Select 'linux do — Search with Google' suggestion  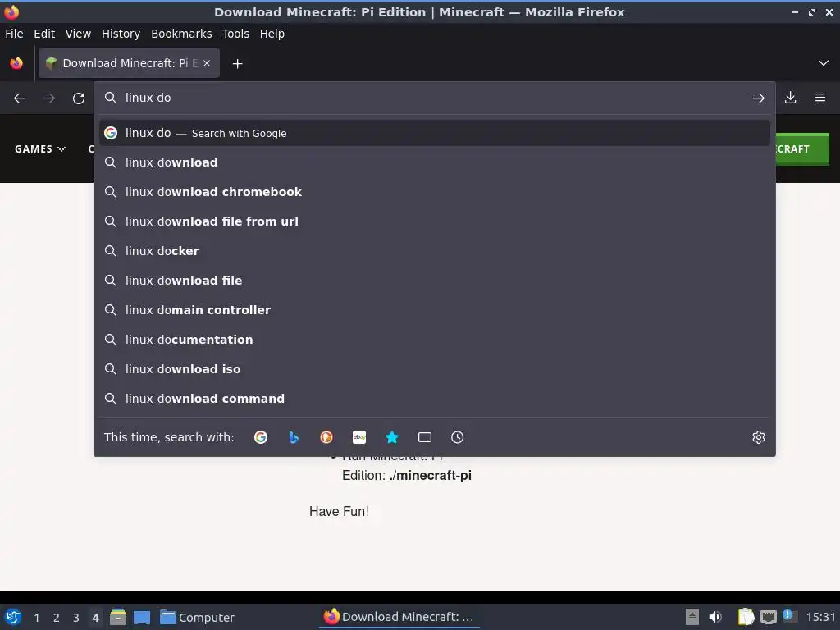[435, 133]
